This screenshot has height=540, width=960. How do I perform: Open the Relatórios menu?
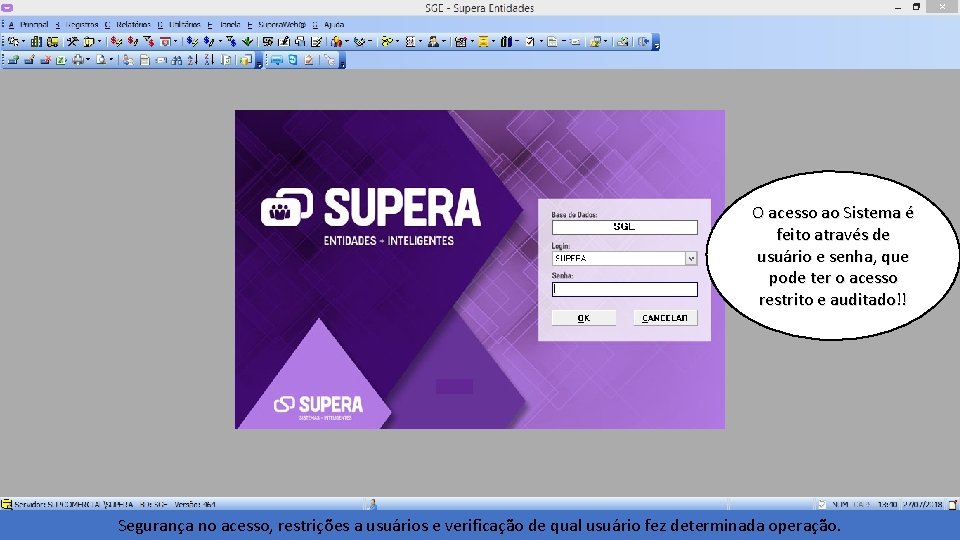pos(133,24)
